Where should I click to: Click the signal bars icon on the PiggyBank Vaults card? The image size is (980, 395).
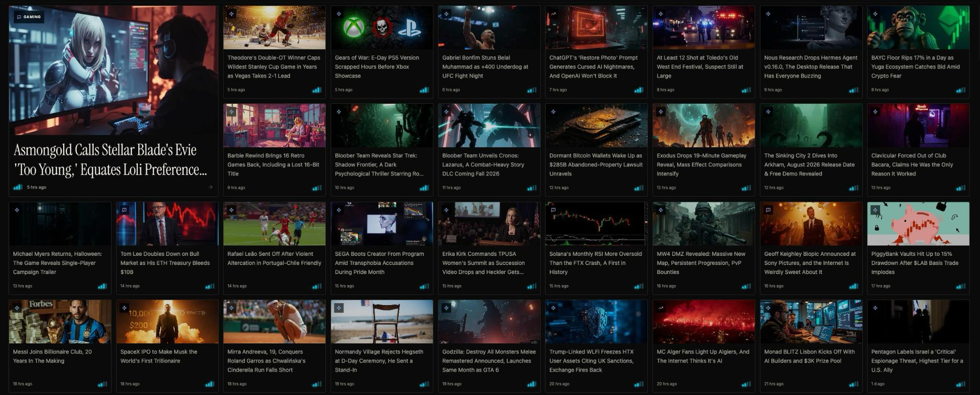pyautogui.click(x=960, y=286)
